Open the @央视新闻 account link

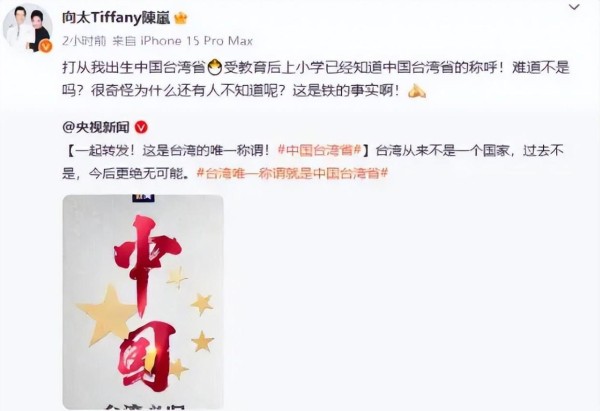pos(96,127)
